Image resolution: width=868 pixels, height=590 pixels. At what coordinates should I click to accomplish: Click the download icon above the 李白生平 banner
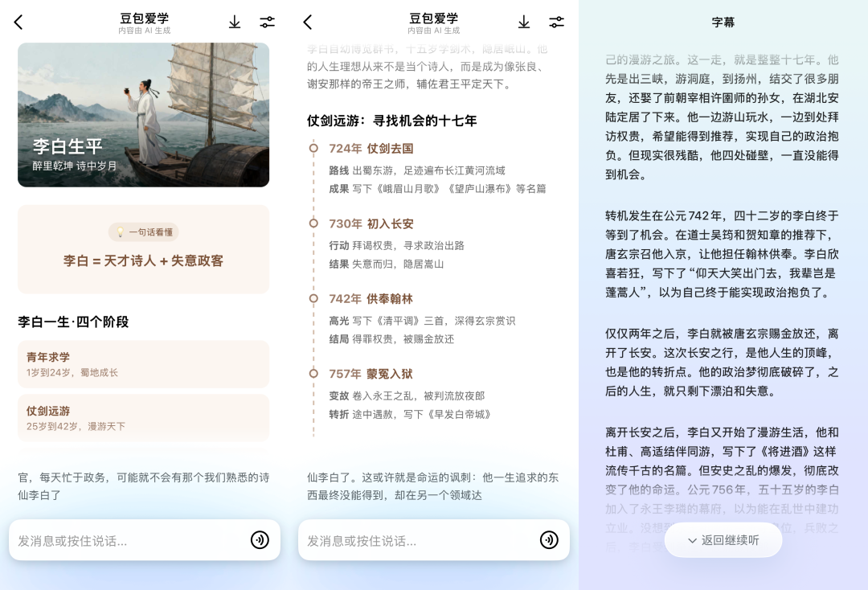pyautogui.click(x=235, y=23)
